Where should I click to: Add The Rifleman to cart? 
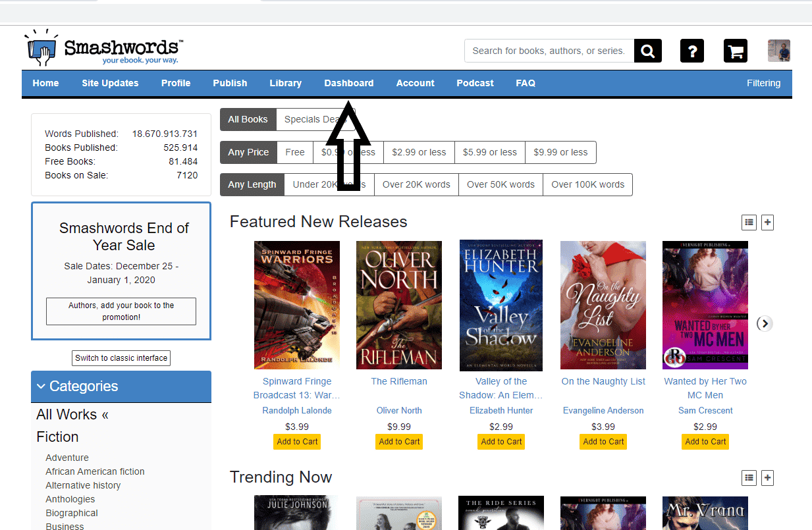pyautogui.click(x=399, y=442)
